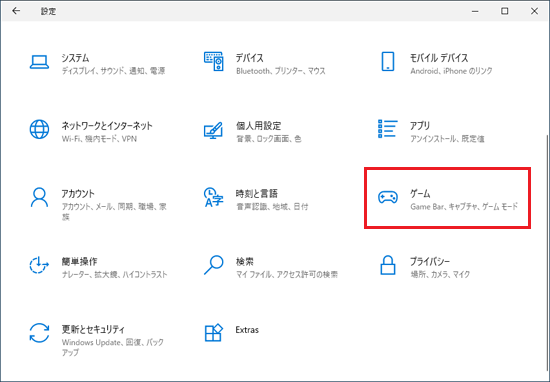Click 'Windows Update、回復、バックアップ' description
Viewport: 550px width, 382px height.
[113, 347]
